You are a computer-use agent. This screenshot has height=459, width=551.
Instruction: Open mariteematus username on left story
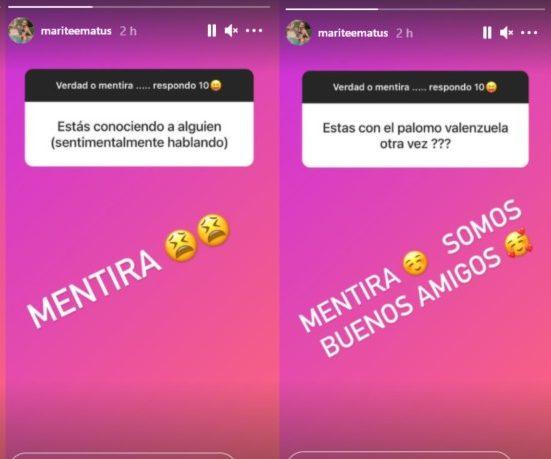(76, 31)
